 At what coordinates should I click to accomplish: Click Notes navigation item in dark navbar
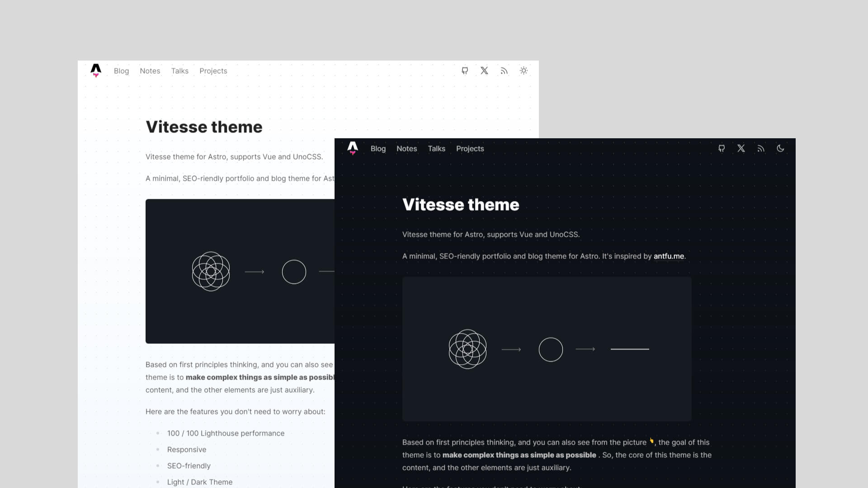coord(406,148)
